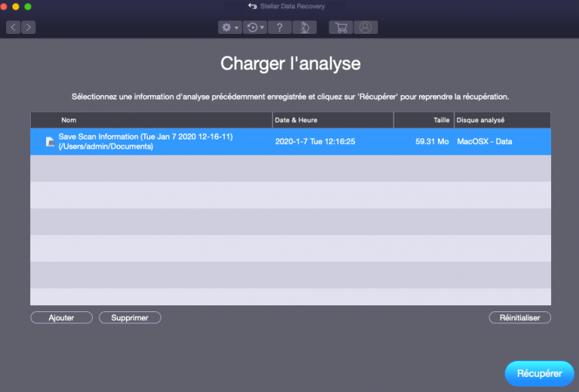
Task: Click the Disque analysé column header
Action: coord(501,120)
